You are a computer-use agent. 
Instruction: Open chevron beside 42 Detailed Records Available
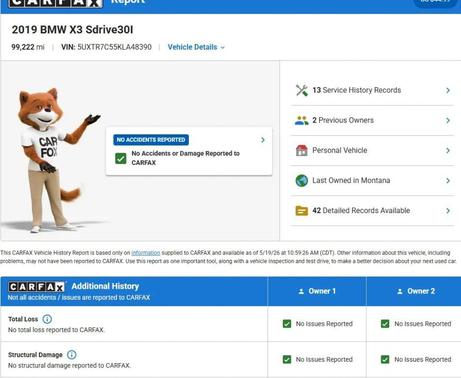click(x=448, y=211)
